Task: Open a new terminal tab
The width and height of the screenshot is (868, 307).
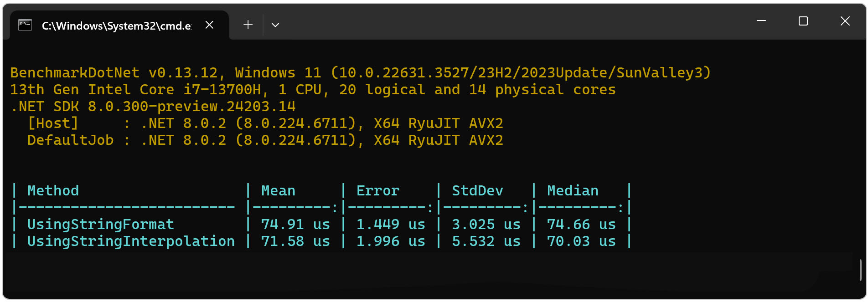Action: coord(248,25)
